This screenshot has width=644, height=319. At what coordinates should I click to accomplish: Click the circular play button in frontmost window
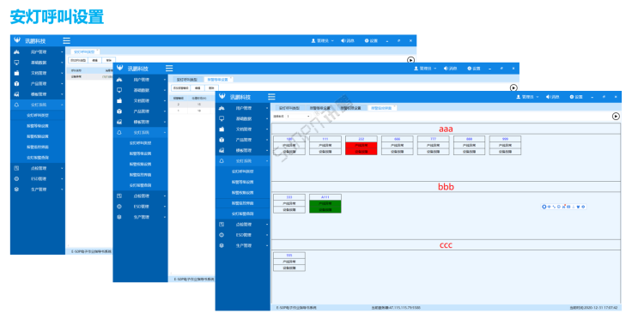pyautogui.click(x=616, y=116)
